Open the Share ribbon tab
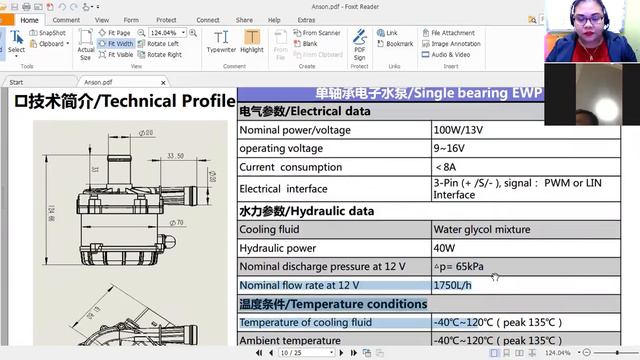The width and height of the screenshot is (640, 360). pyautogui.click(x=244, y=20)
